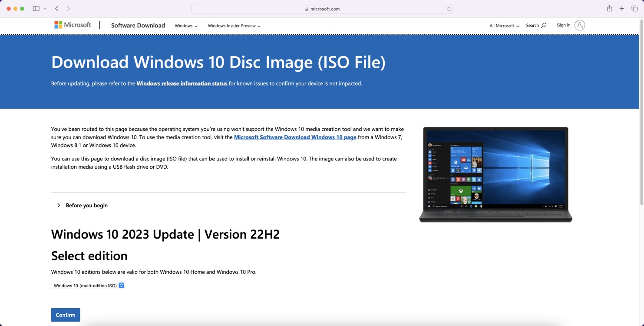The height and width of the screenshot is (326, 644).
Task: Open Software Download home link
Action: pos(138,25)
